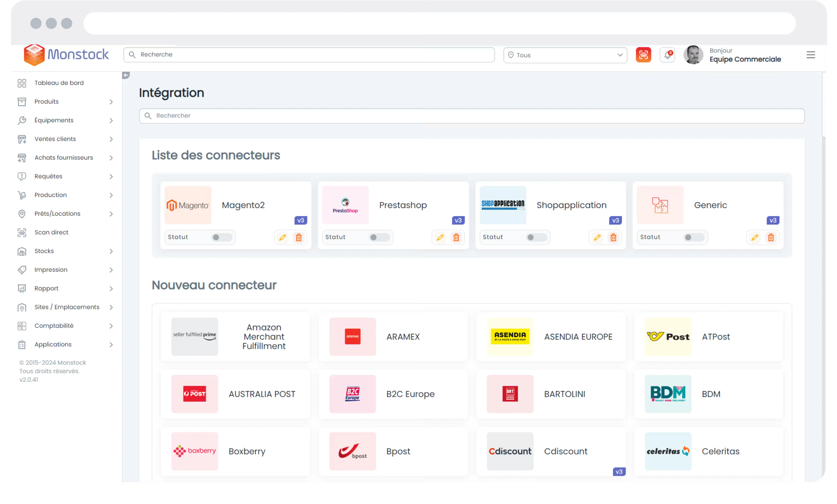Delete the Shopapplication connector
Screen dimensions: 837x504
click(x=613, y=237)
